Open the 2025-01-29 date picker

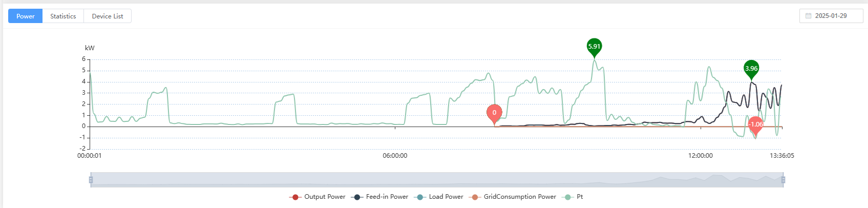(831, 16)
